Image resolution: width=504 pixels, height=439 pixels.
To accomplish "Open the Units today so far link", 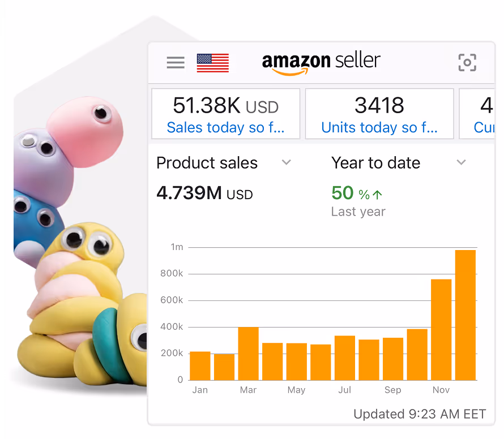I will tap(379, 128).
